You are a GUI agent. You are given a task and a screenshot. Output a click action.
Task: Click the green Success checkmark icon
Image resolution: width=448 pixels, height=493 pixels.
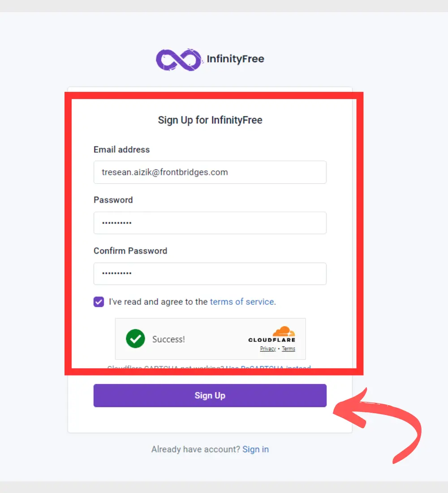(x=135, y=339)
